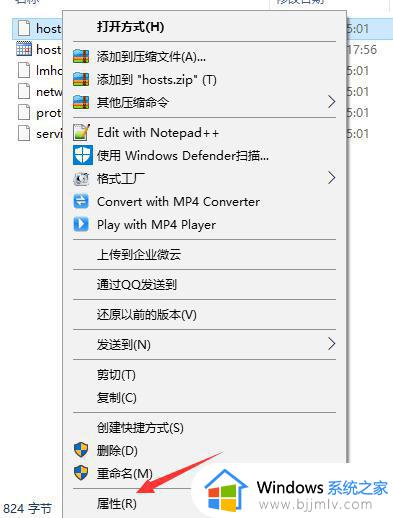Click the 格式工厂 Format Factory icon
The width and height of the screenshot is (393, 518).
(x=81, y=179)
